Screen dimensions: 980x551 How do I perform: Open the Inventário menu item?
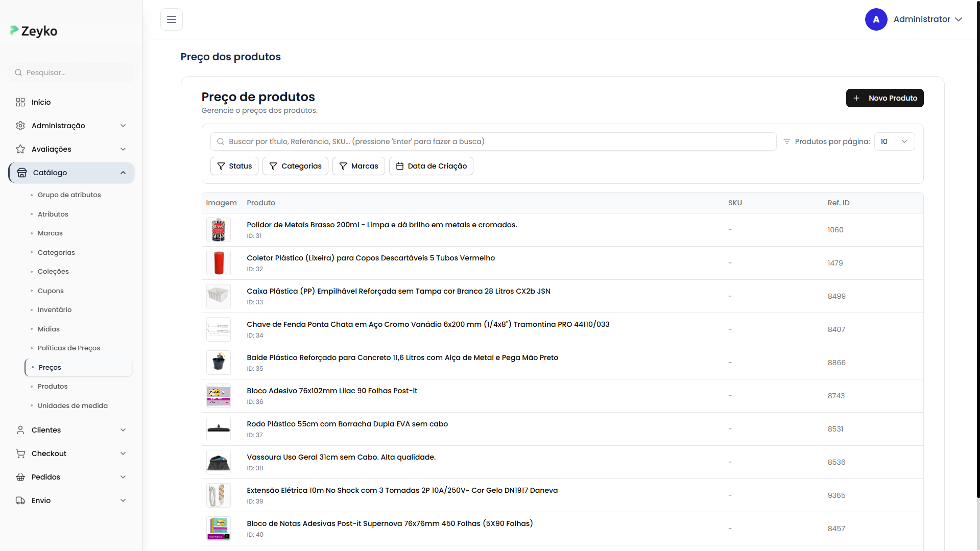coord(55,310)
